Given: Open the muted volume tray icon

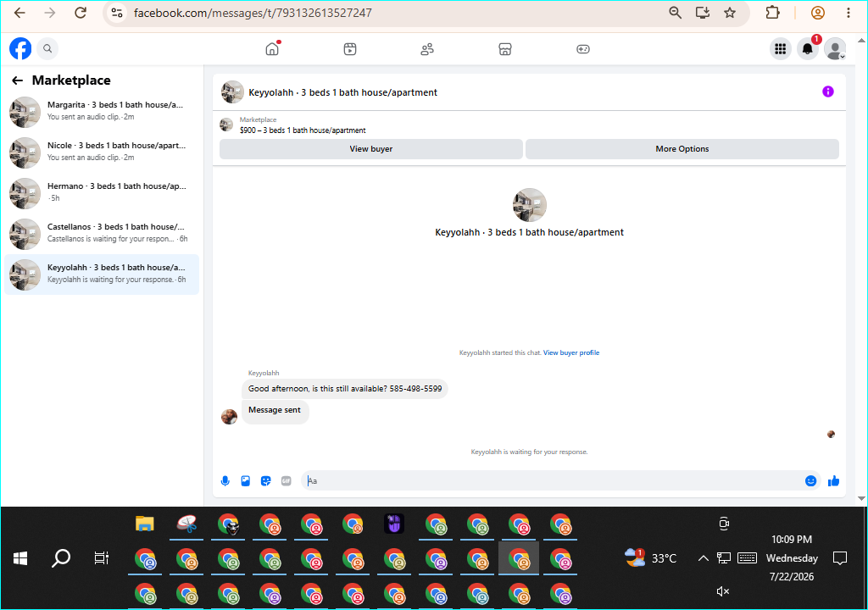Looking at the screenshot, I should tap(723, 591).
